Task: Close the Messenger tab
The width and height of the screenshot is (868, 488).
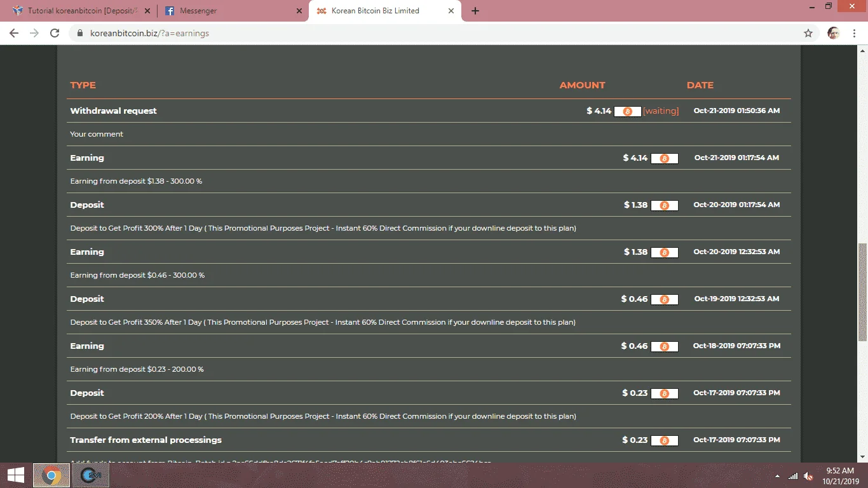Action: [299, 11]
